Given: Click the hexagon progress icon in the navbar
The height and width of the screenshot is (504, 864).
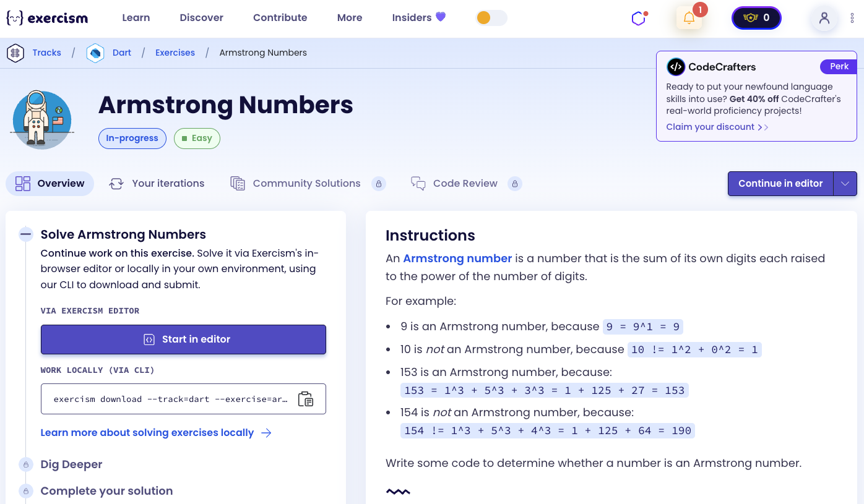Looking at the screenshot, I should point(638,18).
